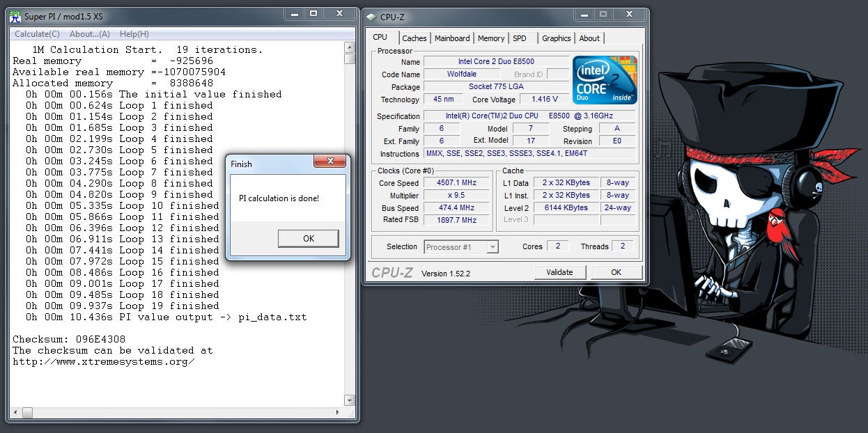Viewport: 868px width, 433px height.
Task: Click the Level 2 cache value '6144 KBytes'
Action: (566, 208)
